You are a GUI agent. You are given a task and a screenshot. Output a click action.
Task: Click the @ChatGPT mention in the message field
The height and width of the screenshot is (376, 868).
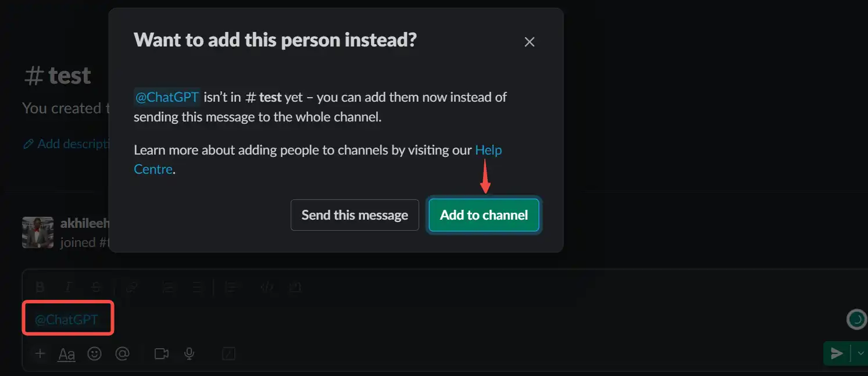click(67, 319)
